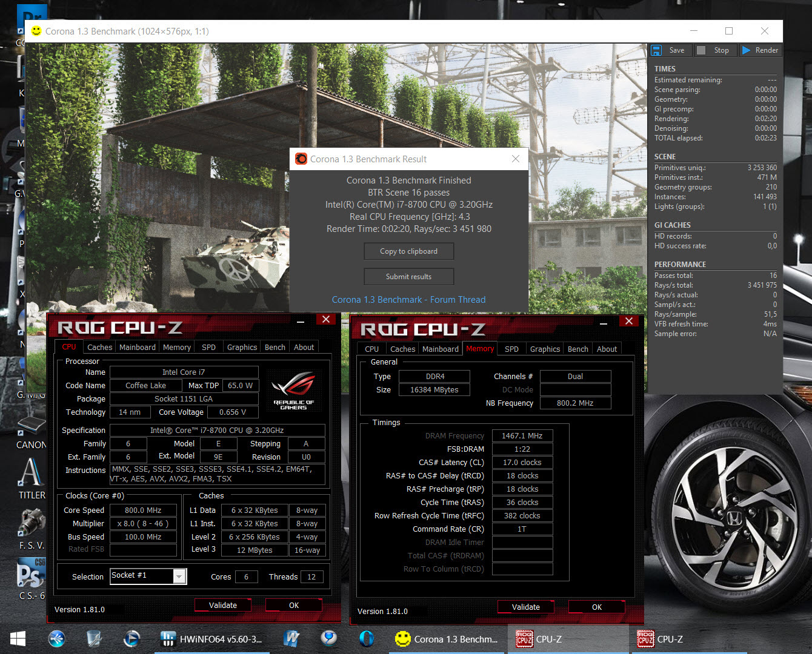This screenshot has width=812, height=654.
Task: Switch to HWiNFO64 in the taskbar
Action: click(x=211, y=639)
